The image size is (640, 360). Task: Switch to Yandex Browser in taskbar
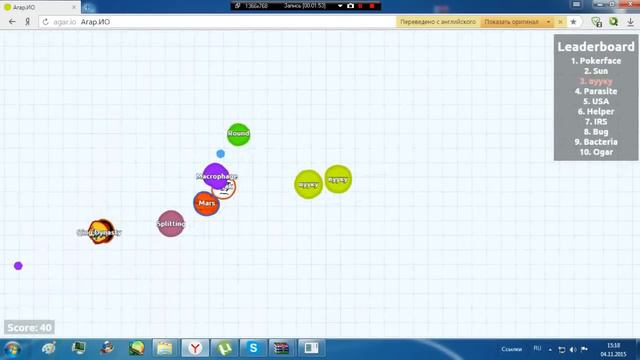point(195,348)
